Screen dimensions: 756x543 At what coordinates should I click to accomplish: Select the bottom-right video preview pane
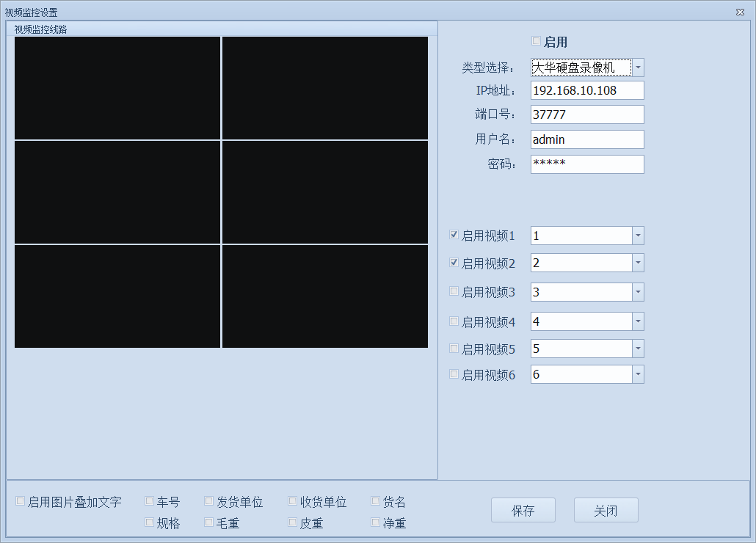(324, 296)
